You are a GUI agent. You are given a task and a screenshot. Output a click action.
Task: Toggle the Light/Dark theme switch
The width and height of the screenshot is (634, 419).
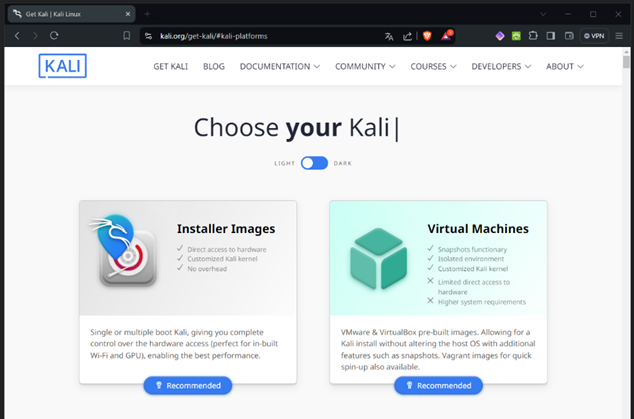pos(314,163)
